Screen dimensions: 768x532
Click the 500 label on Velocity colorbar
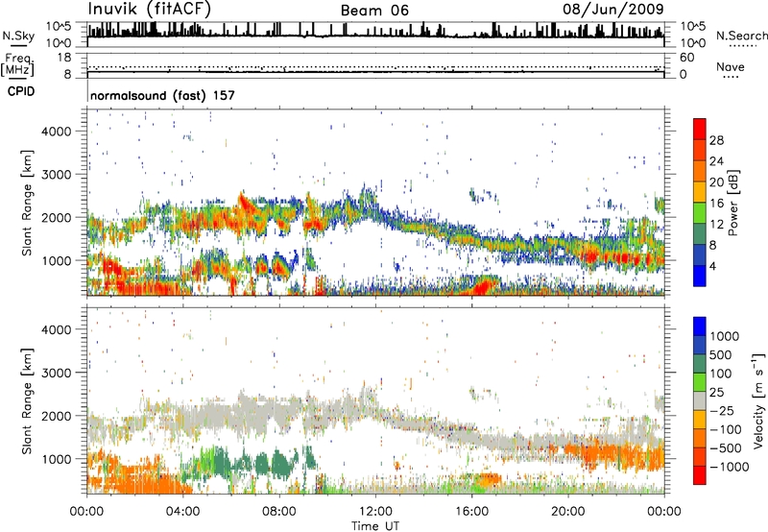(721, 355)
